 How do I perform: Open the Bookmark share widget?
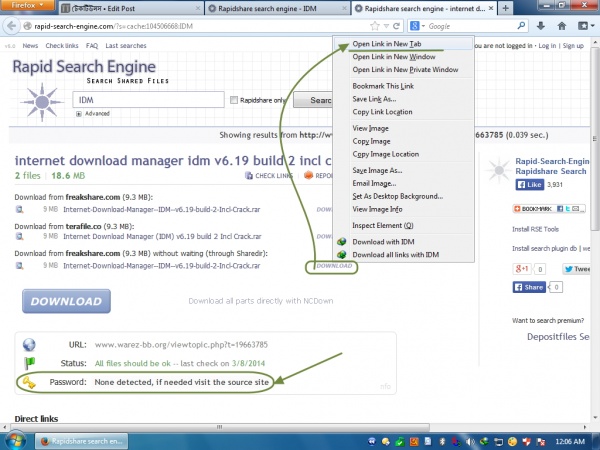tap(549, 209)
